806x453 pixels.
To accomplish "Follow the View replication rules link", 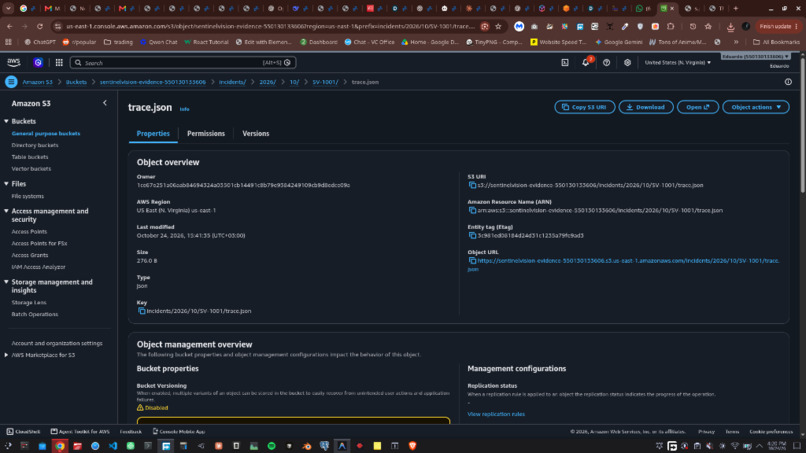I will 496,414.
